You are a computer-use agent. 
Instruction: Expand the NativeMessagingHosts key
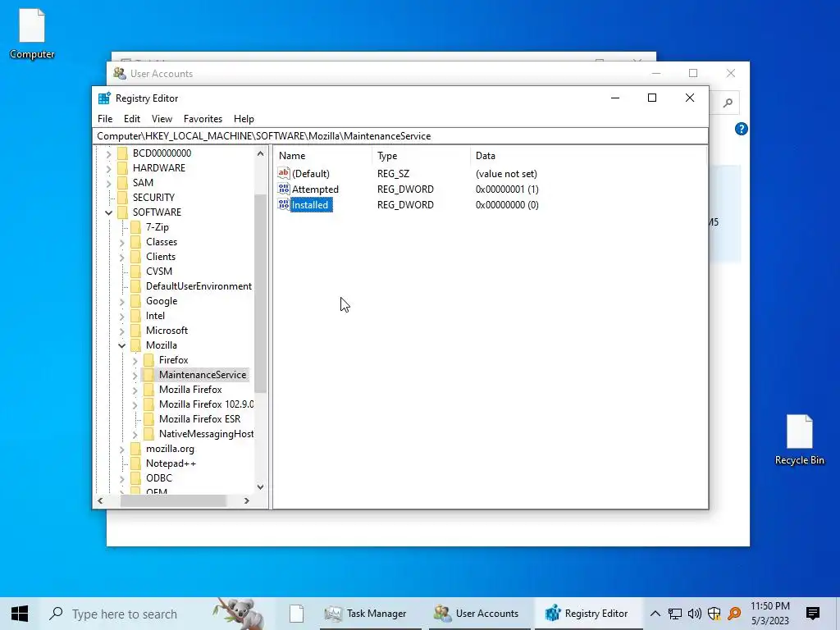click(x=135, y=435)
